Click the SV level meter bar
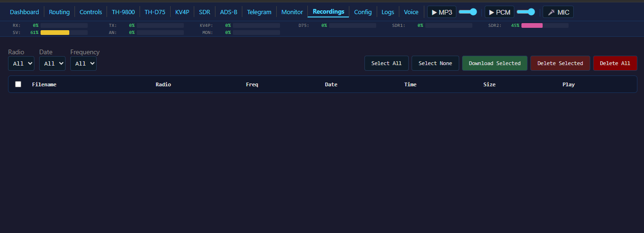Image resolution: width=644 pixels, height=233 pixels. pos(64,33)
